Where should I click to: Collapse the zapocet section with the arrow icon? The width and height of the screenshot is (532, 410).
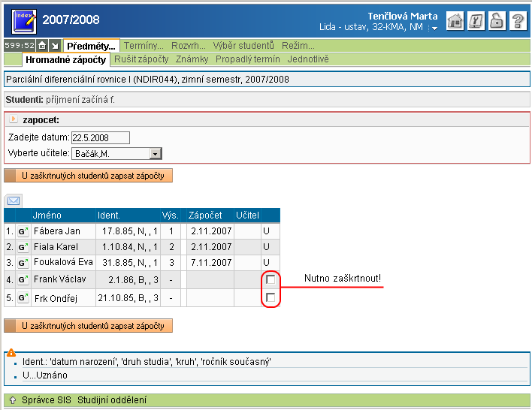[14, 119]
